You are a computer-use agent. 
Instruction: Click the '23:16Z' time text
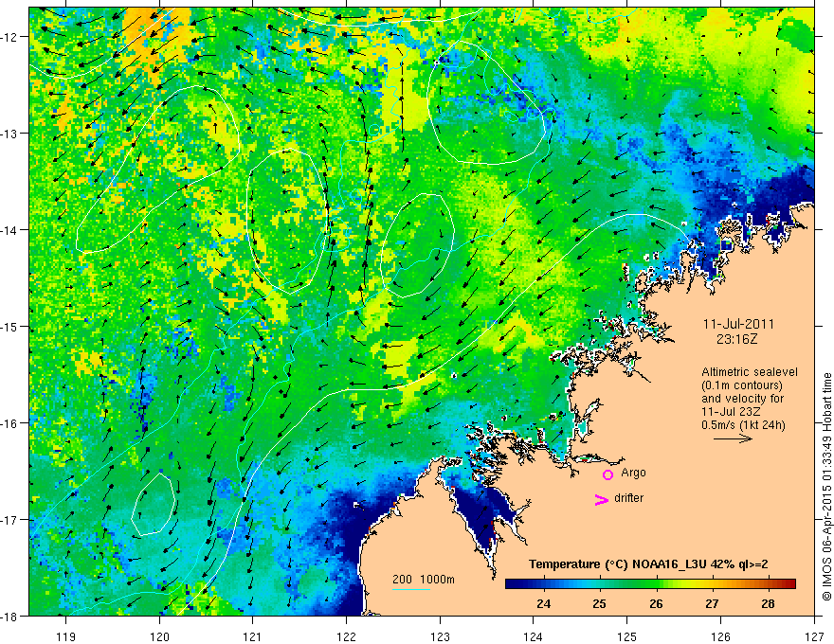coord(736,339)
